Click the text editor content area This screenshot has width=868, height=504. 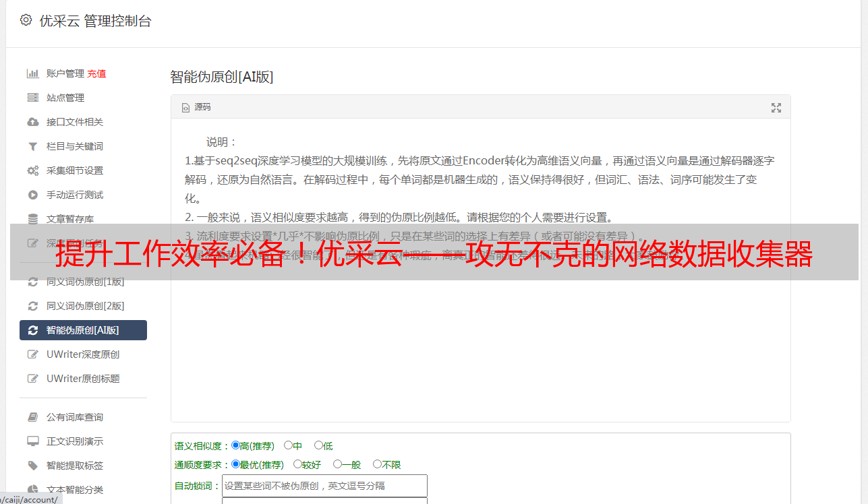pyautogui.click(x=480, y=271)
